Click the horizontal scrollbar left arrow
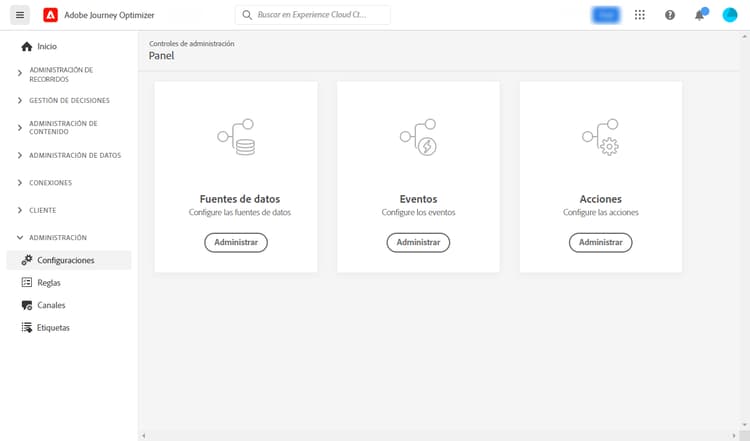This screenshot has height=441, width=750. [x=143, y=436]
